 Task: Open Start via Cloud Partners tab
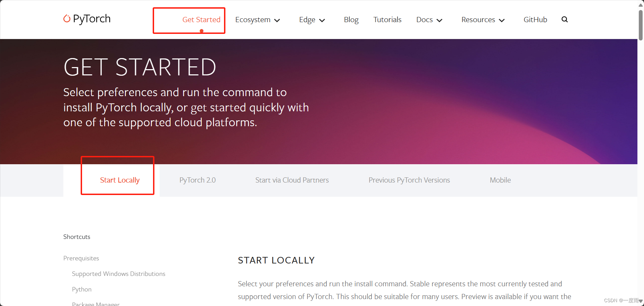(x=292, y=180)
